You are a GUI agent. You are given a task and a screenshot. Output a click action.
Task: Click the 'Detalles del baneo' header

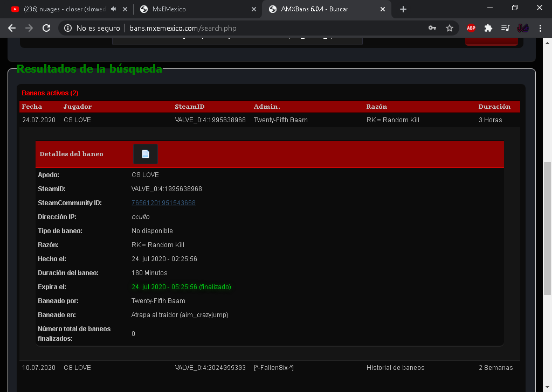point(72,154)
